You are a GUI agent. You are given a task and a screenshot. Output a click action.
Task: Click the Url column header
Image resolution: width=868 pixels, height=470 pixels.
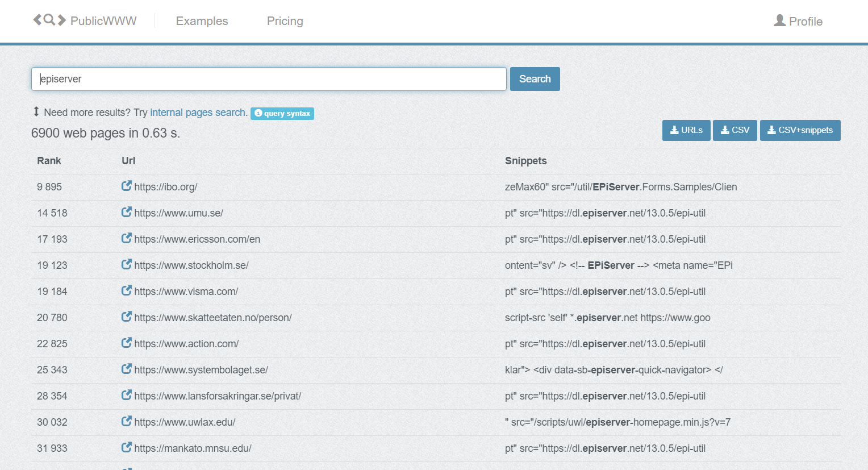(128, 161)
